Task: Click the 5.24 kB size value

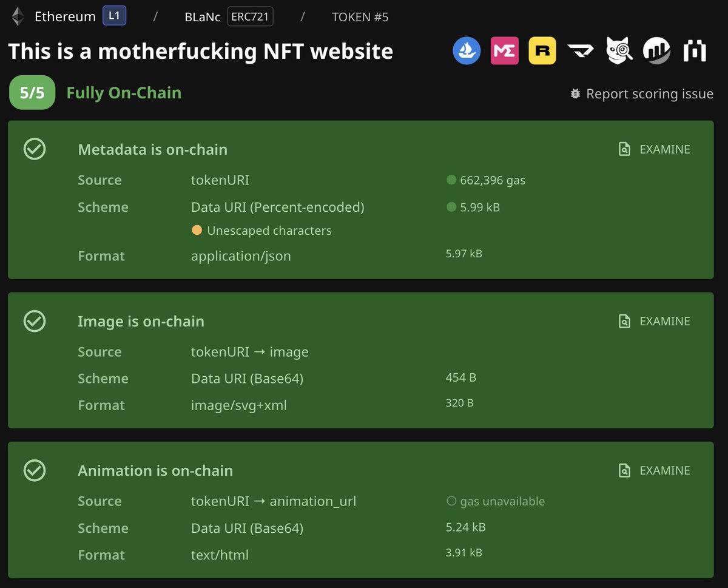Action: pyautogui.click(x=466, y=527)
